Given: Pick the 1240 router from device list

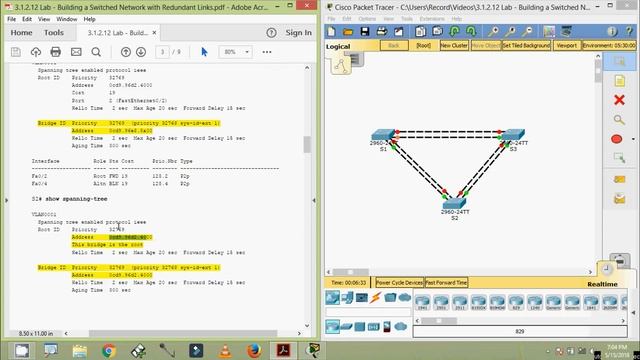Looking at the screenshot, I should [535, 302].
